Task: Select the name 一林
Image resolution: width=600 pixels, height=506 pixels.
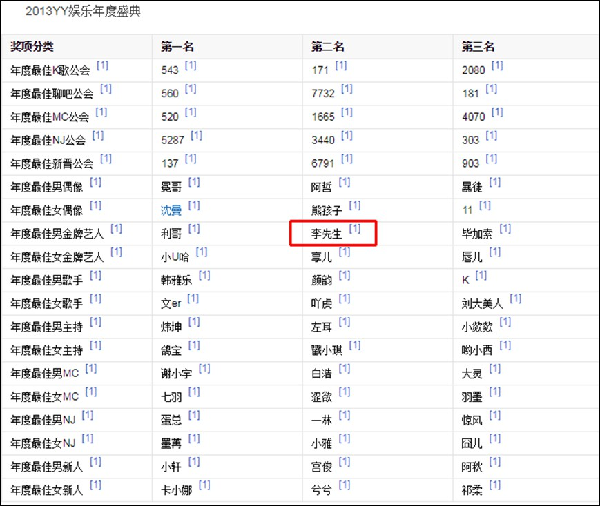Action: [x=321, y=420]
